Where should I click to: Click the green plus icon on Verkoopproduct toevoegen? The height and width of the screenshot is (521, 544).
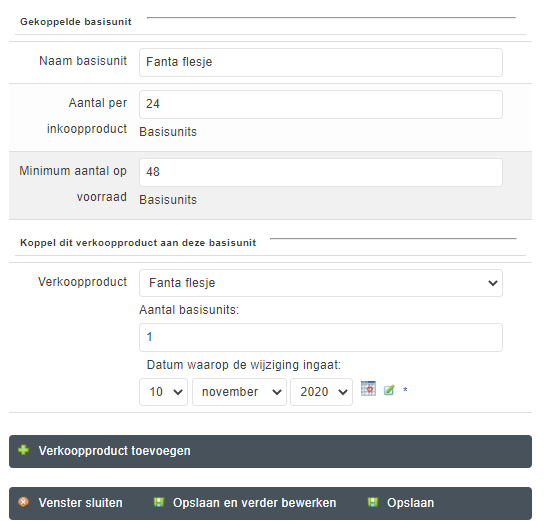[x=24, y=450]
